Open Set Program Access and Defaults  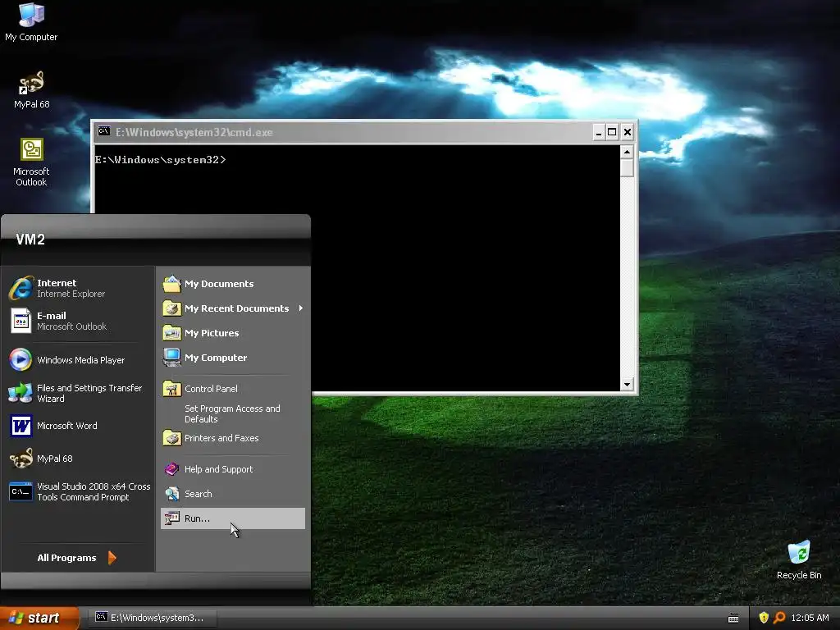pyautogui.click(x=233, y=413)
